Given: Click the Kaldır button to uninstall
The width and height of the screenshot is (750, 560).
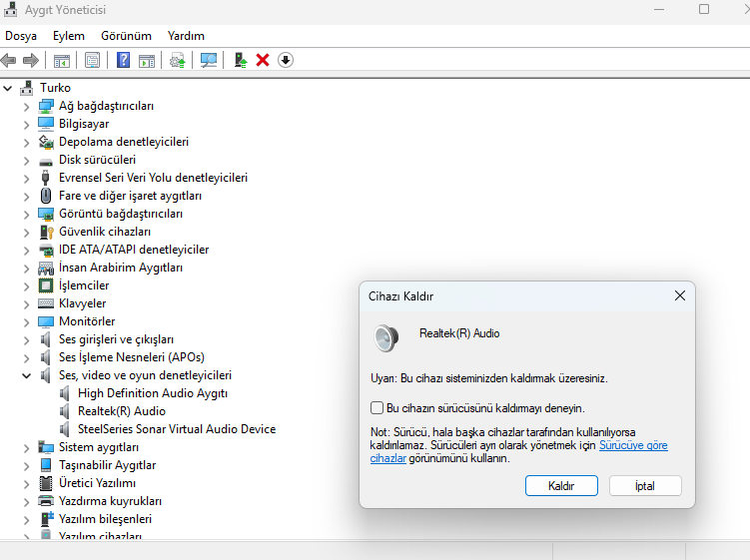Looking at the screenshot, I should 561,486.
